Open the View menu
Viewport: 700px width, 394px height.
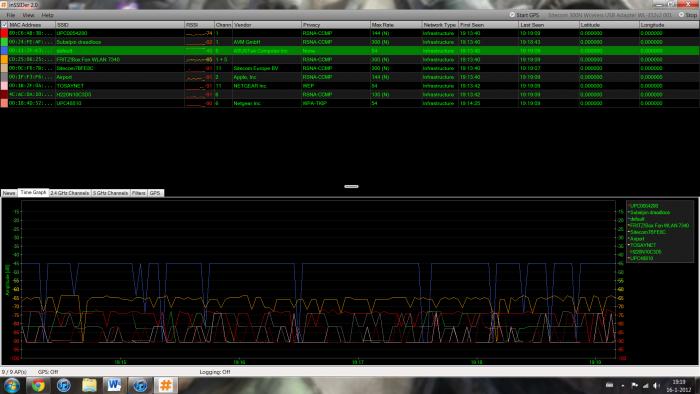click(28, 15)
